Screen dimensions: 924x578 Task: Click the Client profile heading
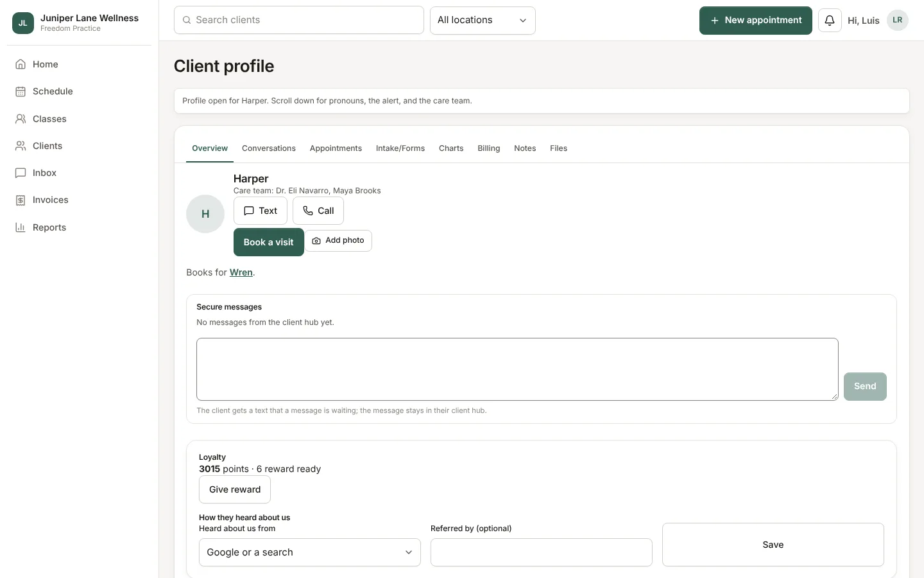coord(224,66)
